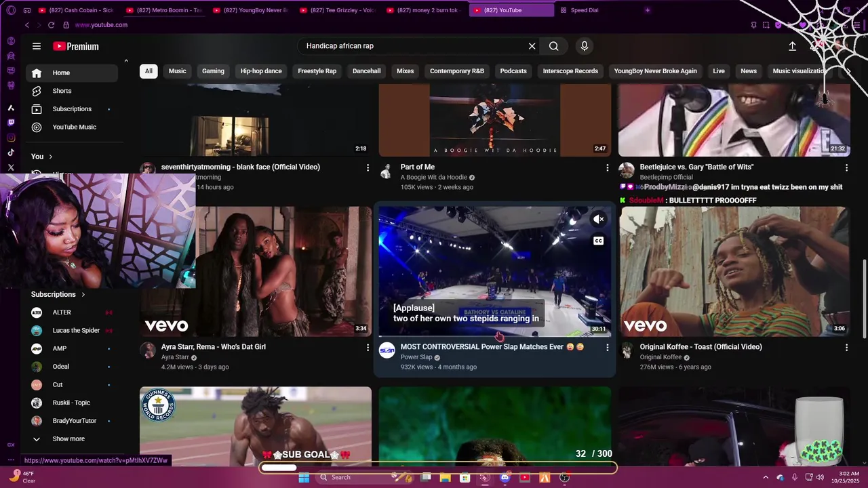The height and width of the screenshot is (488, 868).
Task: Reload the page with the refresh icon
Action: click(51, 25)
